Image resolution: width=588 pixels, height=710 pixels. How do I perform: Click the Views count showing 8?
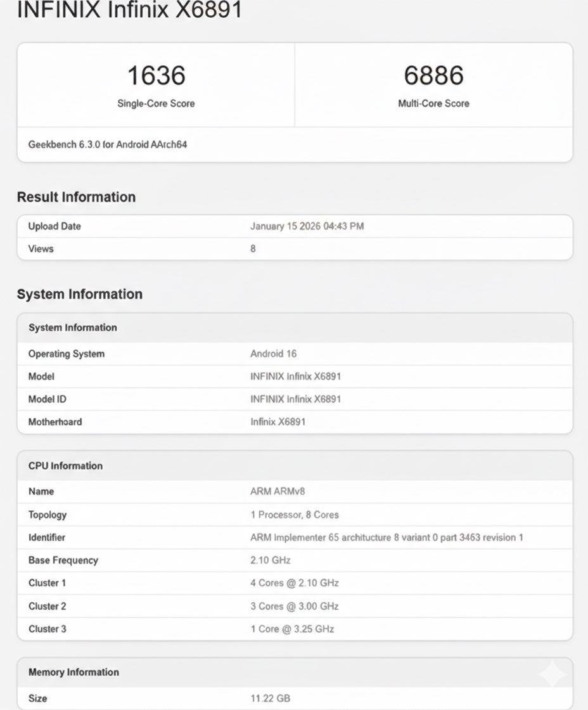tap(252, 249)
